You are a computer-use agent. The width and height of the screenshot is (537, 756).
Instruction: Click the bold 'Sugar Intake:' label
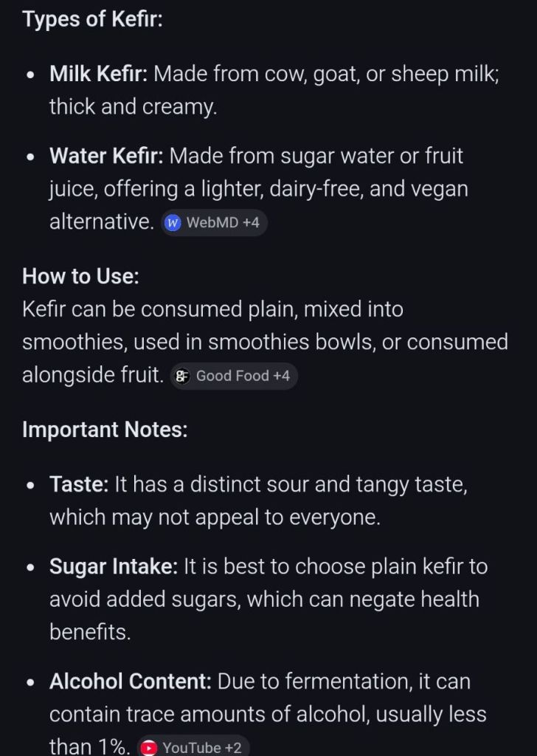pyautogui.click(x=114, y=566)
